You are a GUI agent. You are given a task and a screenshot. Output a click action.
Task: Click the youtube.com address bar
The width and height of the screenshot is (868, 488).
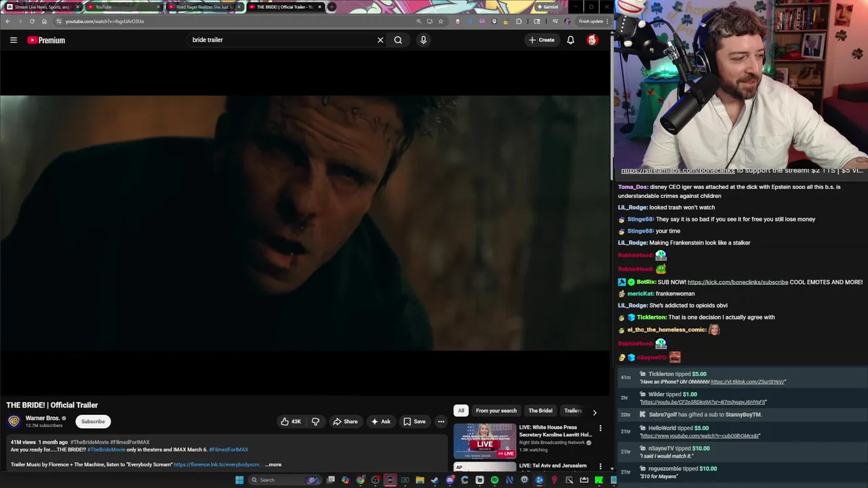(231, 21)
